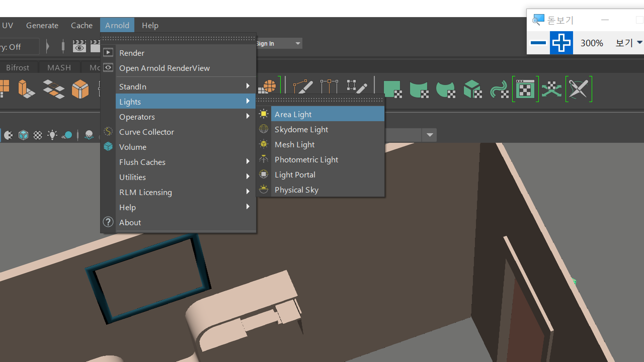The width and height of the screenshot is (644, 362).
Task: Toggle wireframe on shaded cube icon
Action: coord(23,135)
